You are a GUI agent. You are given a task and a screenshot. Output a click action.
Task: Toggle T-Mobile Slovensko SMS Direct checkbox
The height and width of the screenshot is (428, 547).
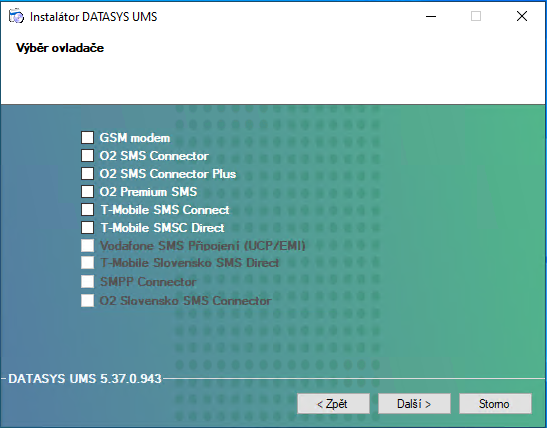[87, 263]
